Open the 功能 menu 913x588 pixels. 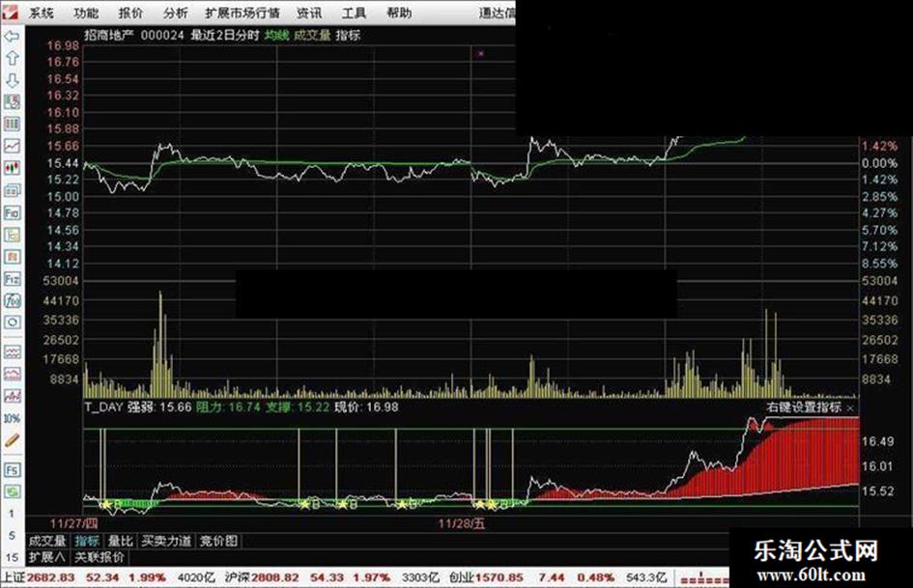click(86, 13)
